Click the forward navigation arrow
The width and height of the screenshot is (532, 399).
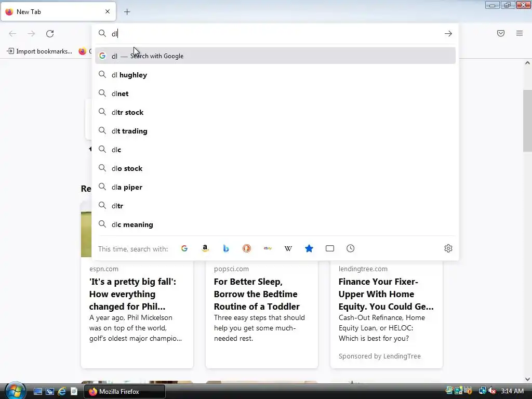pyautogui.click(x=31, y=34)
